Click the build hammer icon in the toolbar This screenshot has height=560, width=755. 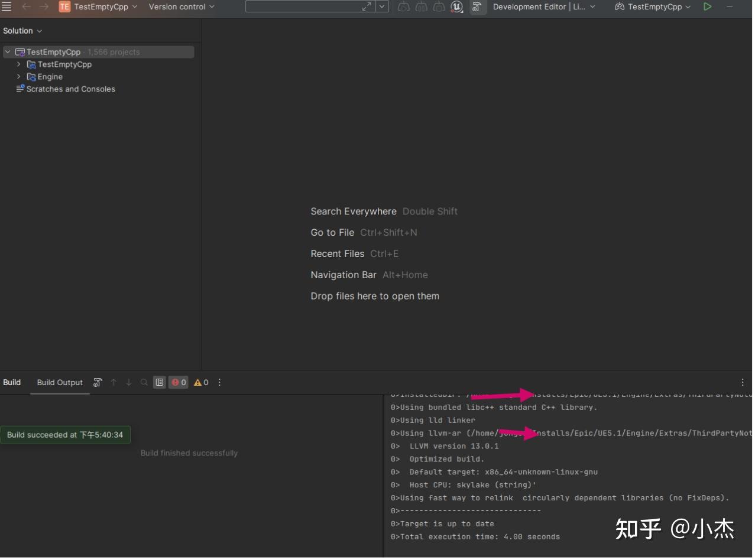pyautogui.click(x=477, y=6)
